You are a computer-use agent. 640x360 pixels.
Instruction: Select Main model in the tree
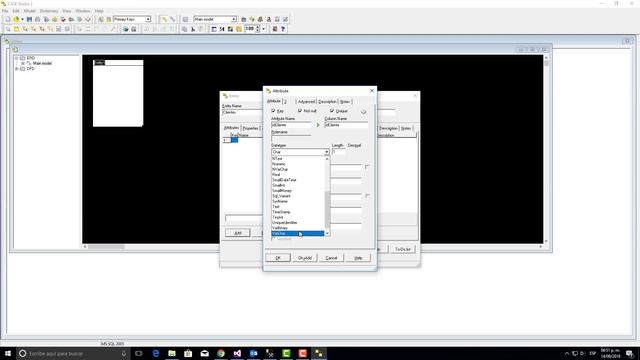42,63
